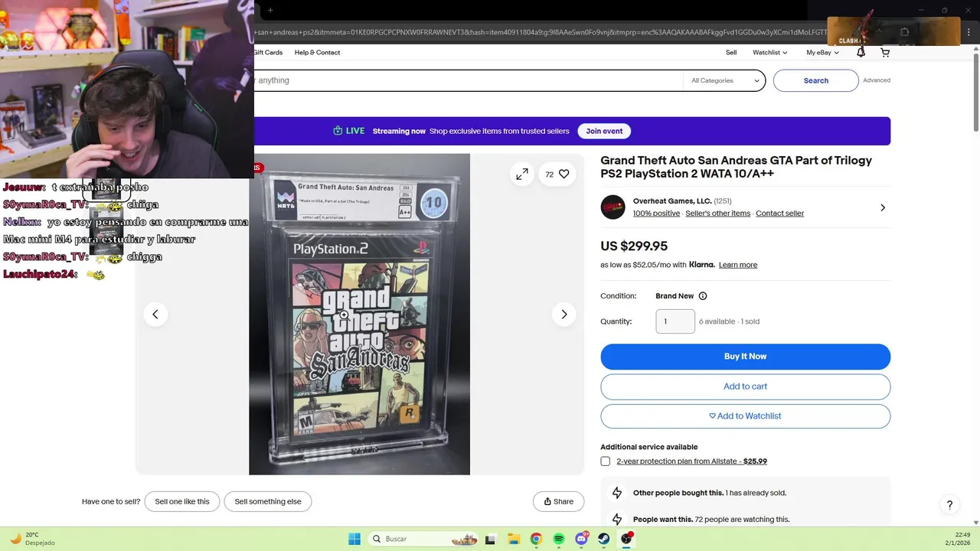Click the '6 available · 1 sold' text
The height and width of the screenshot is (551, 980).
729,321
